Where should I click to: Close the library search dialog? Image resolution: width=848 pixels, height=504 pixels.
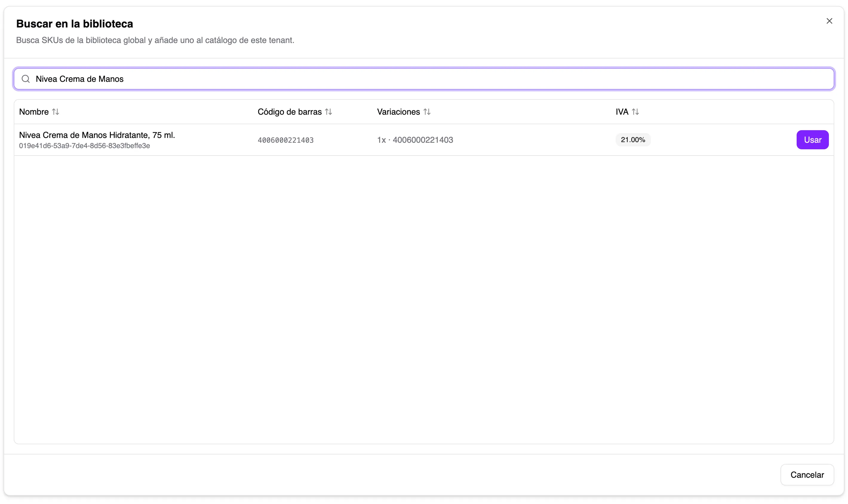[x=829, y=21]
